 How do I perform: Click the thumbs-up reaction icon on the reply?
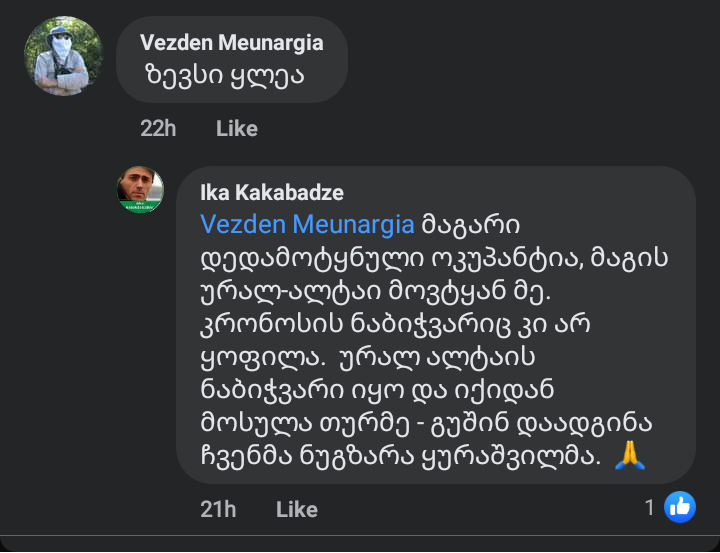click(x=680, y=507)
